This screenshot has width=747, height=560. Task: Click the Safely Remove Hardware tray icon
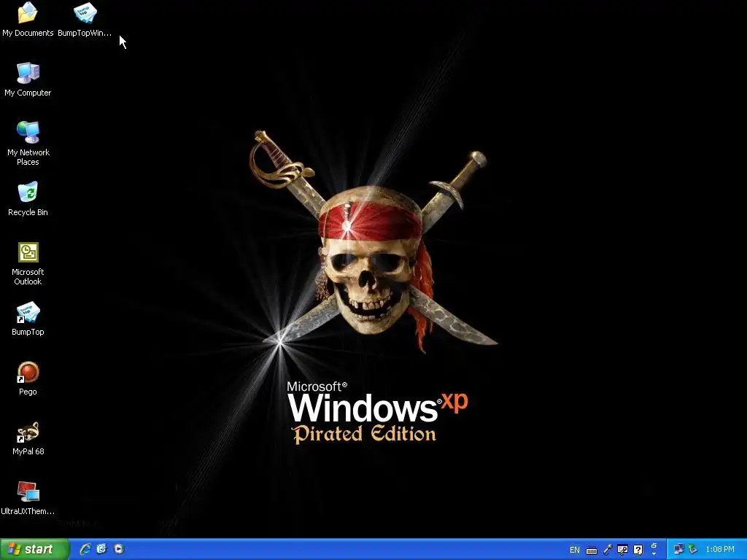pos(692,550)
